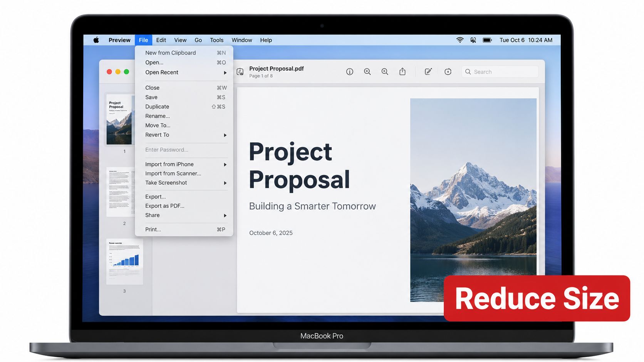Click the date and time in menu bar
This screenshot has height=362, width=644.
[526, 40]
